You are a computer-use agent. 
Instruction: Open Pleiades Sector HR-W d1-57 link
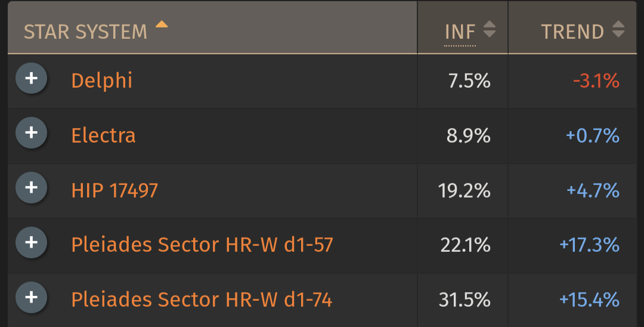(x=202, y=245)
